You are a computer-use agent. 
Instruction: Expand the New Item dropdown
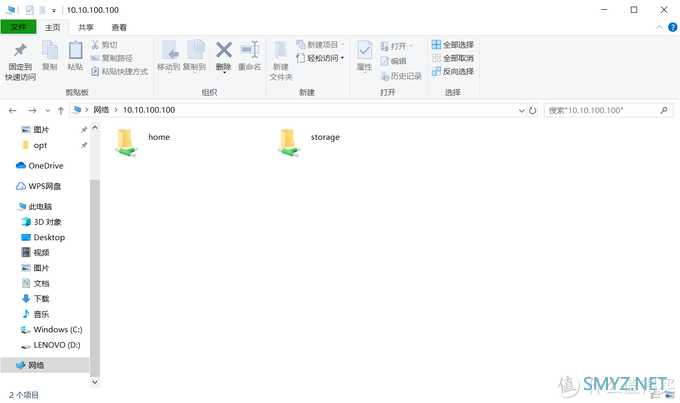pos(323,45)
